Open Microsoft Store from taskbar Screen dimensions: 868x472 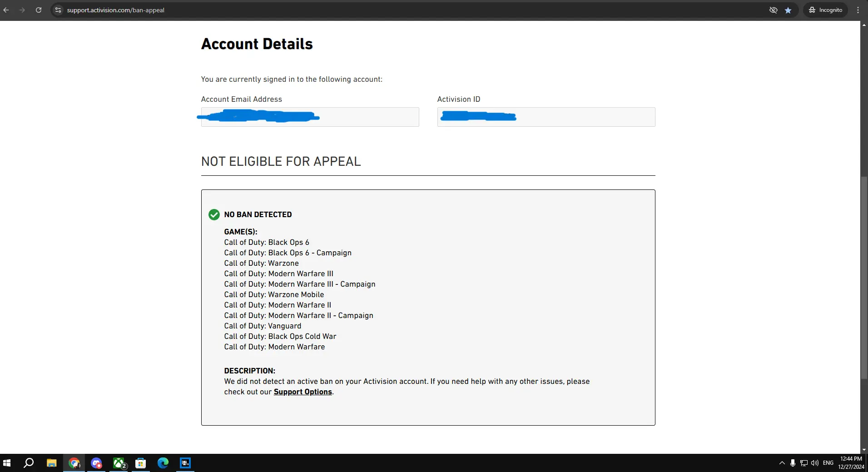[x=141, y=463]
